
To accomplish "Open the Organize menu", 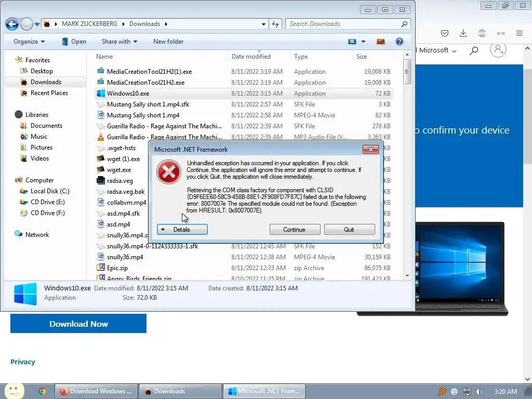I will click(x=29, y=42).
